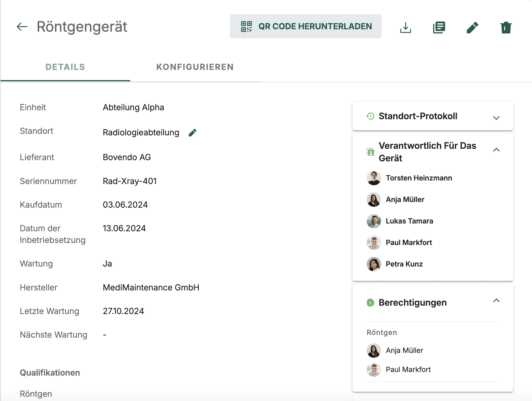This screenshot has width=532, height=401.
Task: Click Torsten Heinzmann's avatar picture
Action: coord(374,178)
